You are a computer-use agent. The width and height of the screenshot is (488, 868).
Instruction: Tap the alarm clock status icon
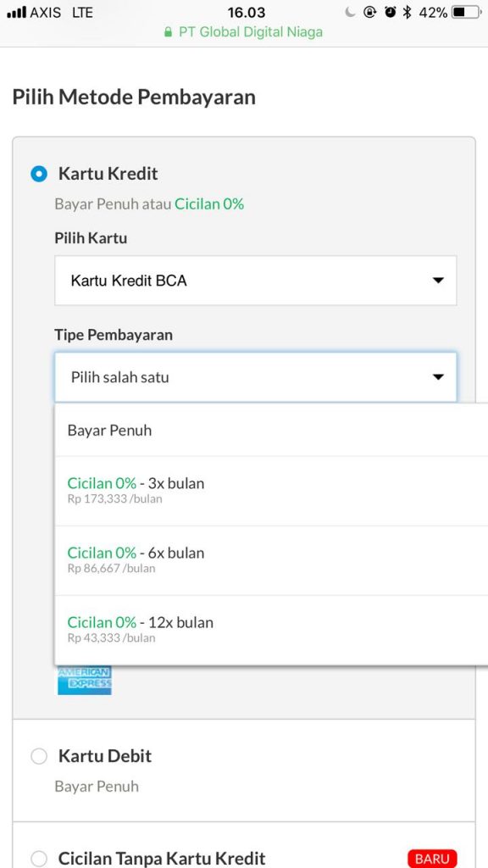coord(391,12)
